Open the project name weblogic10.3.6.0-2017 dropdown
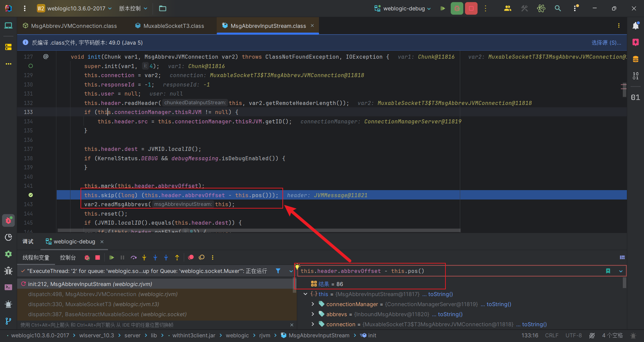This screenshot has height=342, width=644. tap(74, 8)
